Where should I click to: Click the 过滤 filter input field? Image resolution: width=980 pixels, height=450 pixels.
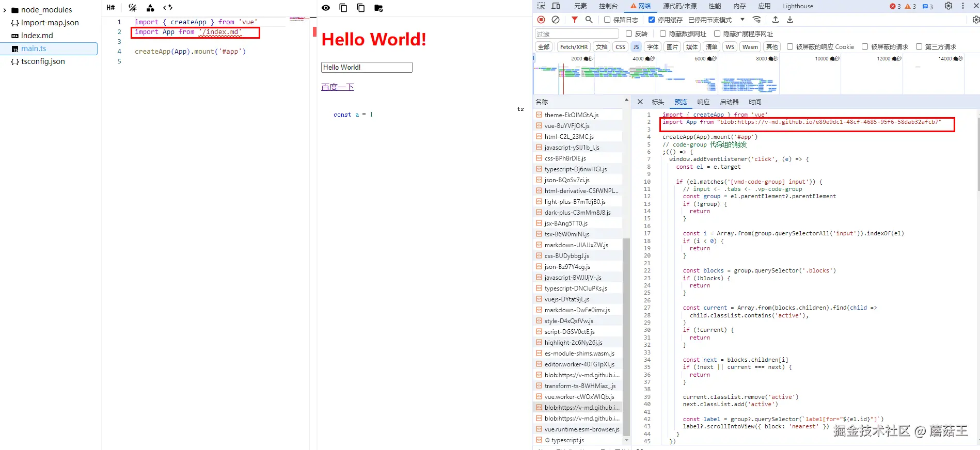[x=577, y=34]
